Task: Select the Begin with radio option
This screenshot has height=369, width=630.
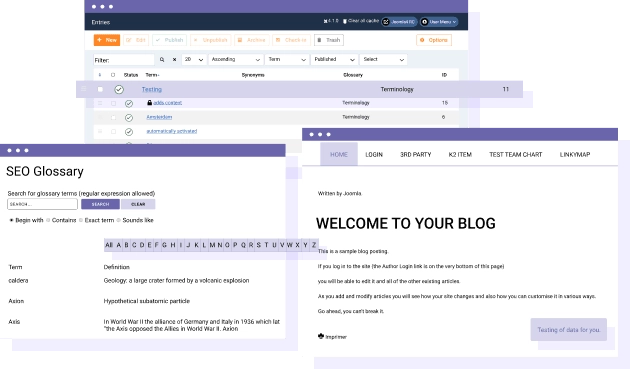Action: pos(11,220)
